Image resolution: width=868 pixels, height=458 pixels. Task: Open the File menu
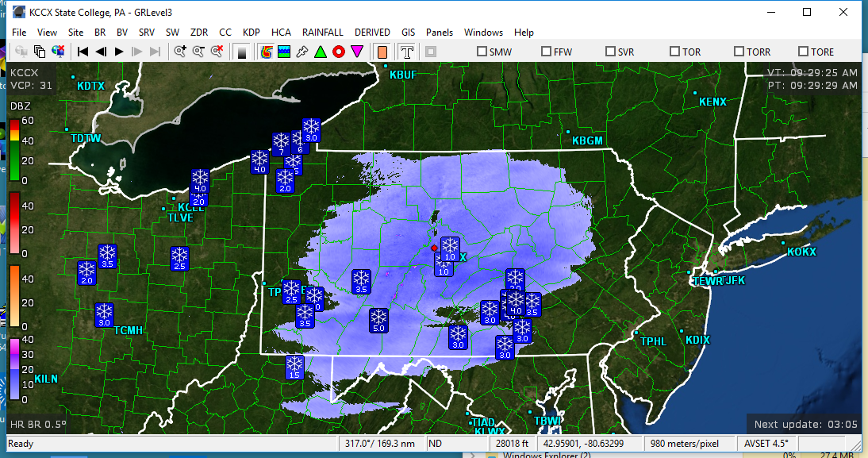click(x=19, y=33)
